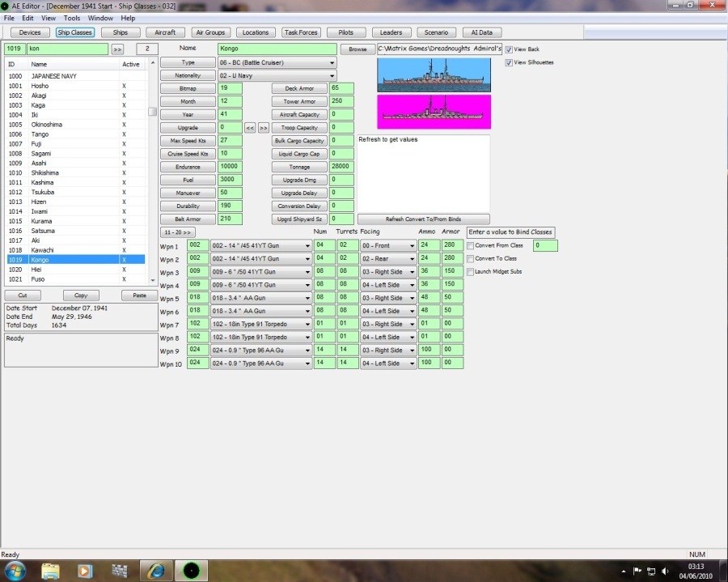
Task: Toggle the View Back checkbox
Action: pyautogui.click(x=509, y=49)
